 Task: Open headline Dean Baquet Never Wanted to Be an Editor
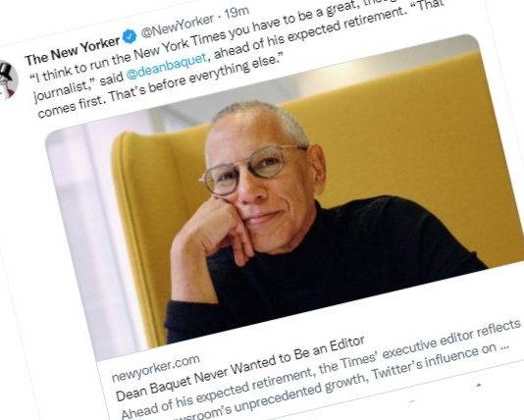coord(240,369)
